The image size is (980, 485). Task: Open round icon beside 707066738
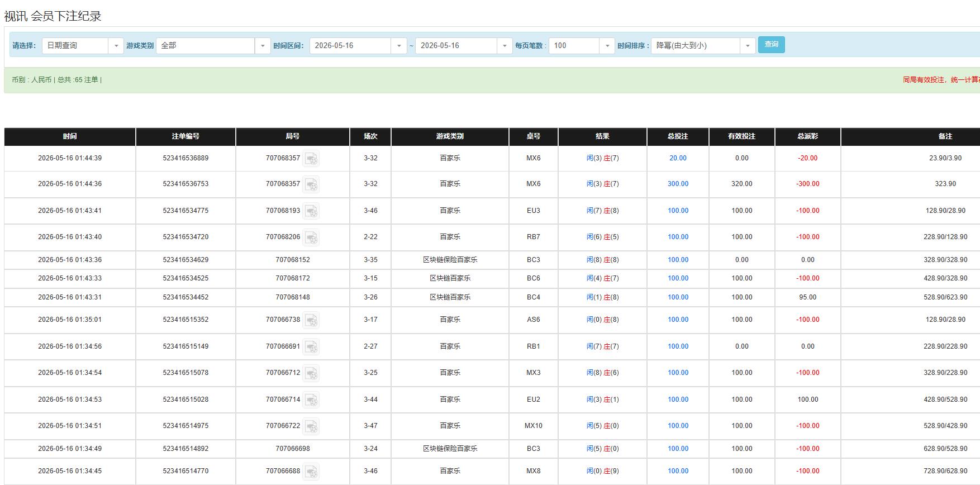click(311, 320)
